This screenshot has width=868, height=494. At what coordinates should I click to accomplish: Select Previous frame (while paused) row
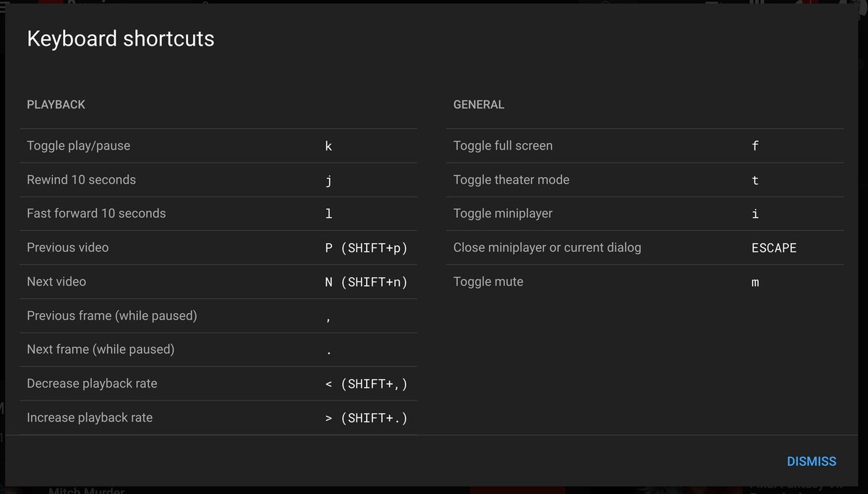point(218,316)
